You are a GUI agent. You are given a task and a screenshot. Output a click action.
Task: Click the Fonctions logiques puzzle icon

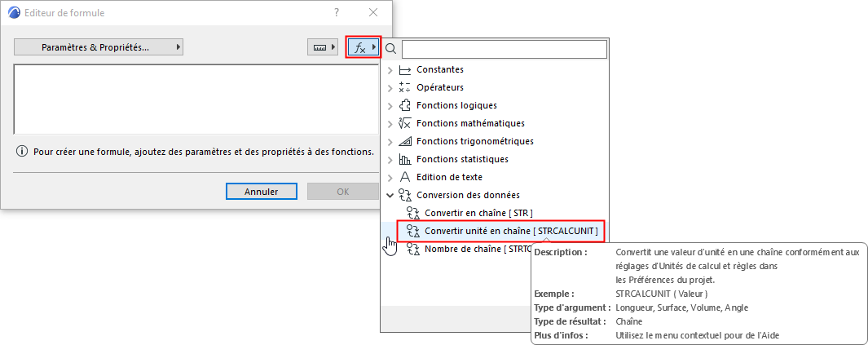click(x=405, y=106)
